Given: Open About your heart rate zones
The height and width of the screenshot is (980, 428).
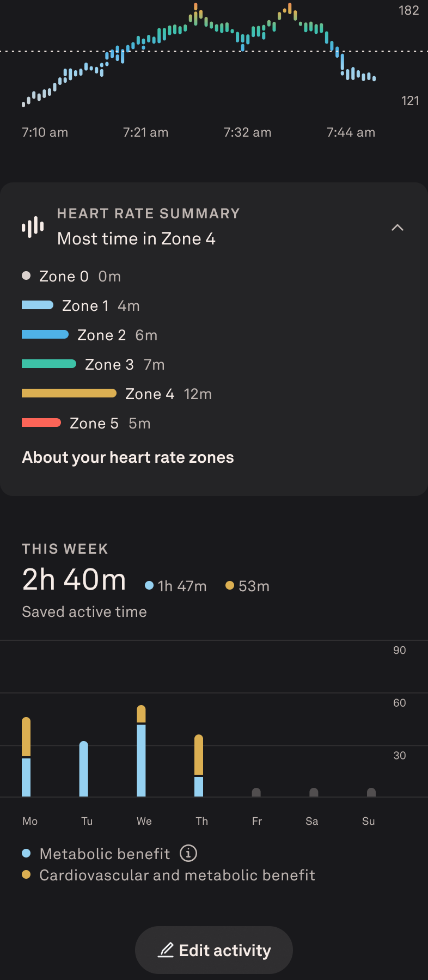Looking at the screenshot, I should coord(128,457).
